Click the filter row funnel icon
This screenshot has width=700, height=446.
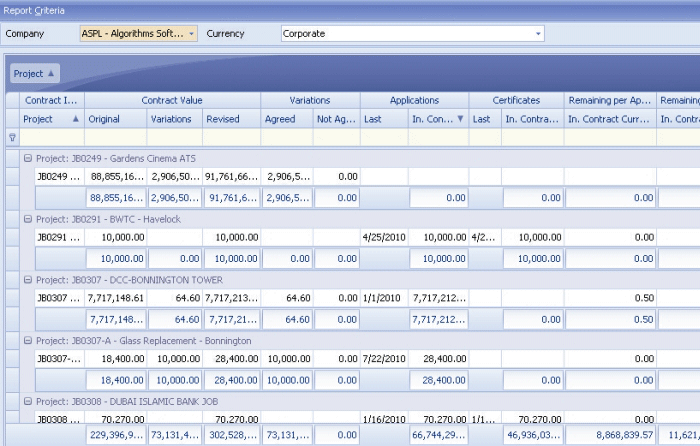(x=12, y=138)
